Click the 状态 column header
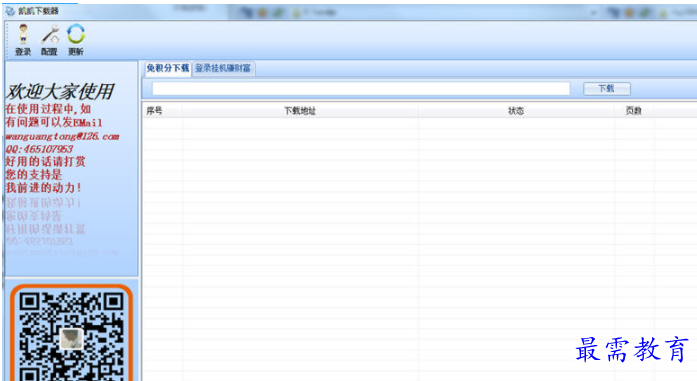697x381 pixels. pyautogui.click(x=516, y=111)
